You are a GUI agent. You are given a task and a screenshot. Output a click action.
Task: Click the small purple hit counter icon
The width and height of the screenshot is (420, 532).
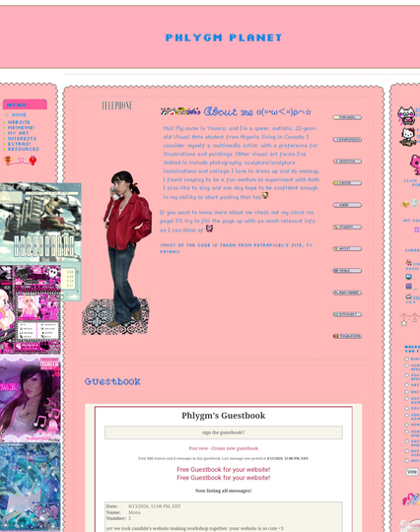(417, 230)
